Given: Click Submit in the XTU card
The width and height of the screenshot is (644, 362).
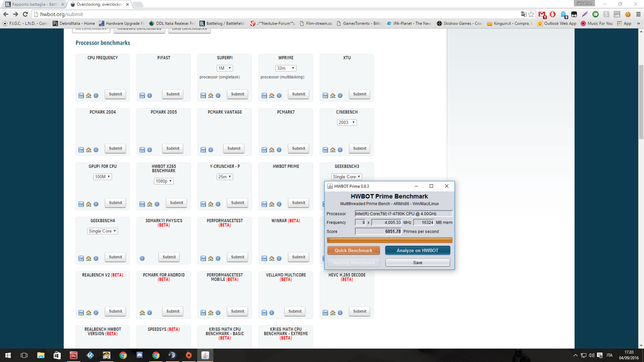Looking at the screenshot, I should pos(360,94).
